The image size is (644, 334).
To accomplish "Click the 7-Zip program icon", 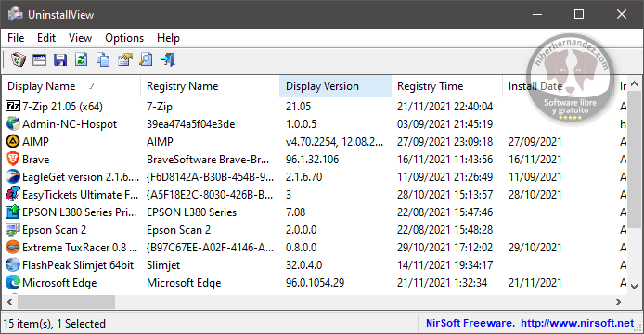I will coord(13,107).
